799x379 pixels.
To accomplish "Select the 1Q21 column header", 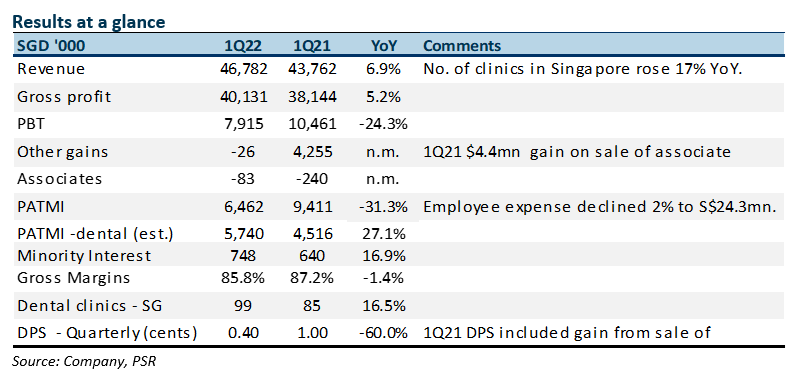I will [312, 46].
